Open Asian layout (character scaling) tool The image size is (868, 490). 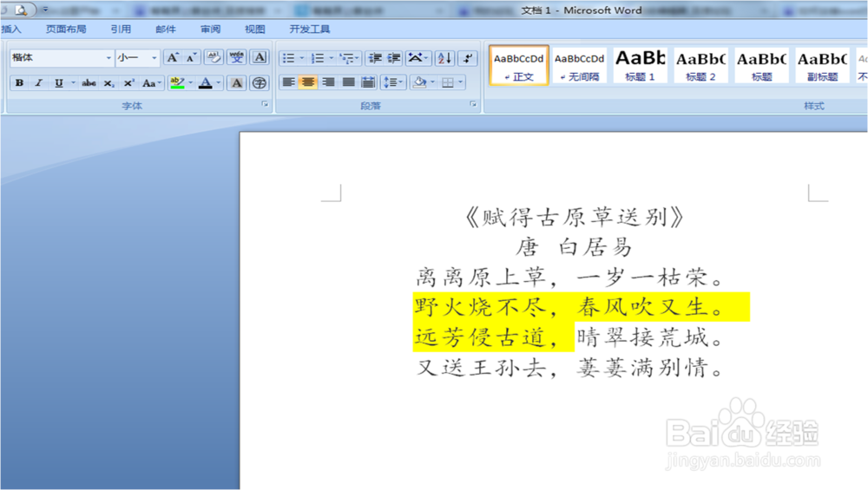pyautogui.click(x=415, y=58)
